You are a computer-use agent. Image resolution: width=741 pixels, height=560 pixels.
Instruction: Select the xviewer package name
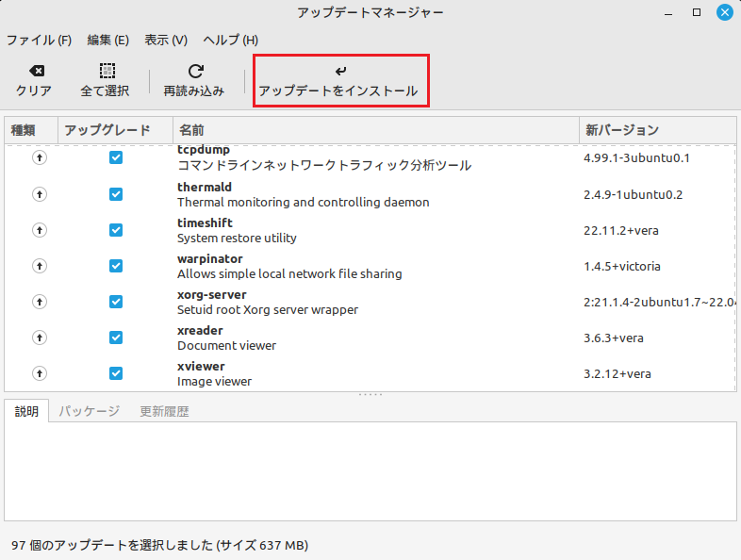click(x=201, y=367)
